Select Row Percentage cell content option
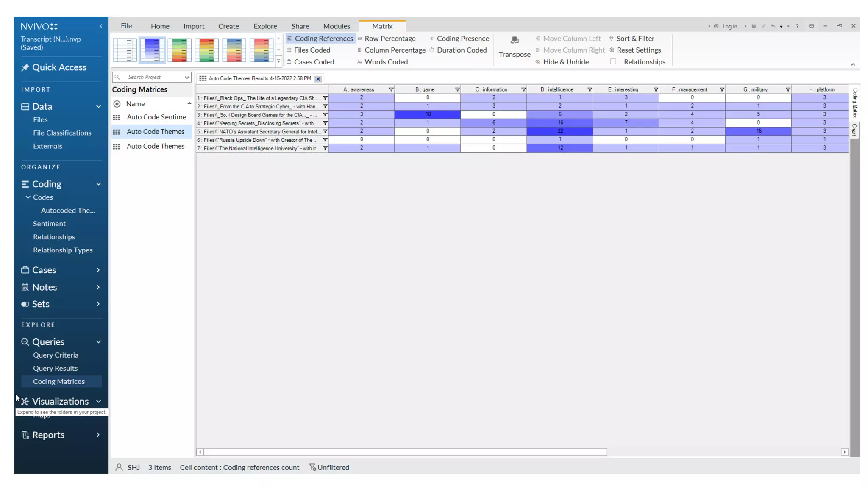Viewport: 868px width, 488px height. [389, 39]
